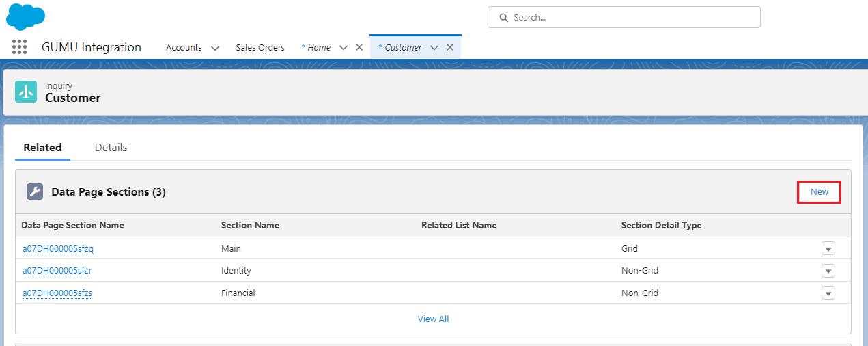The height and width of the screenshot is (346, 868).
Task: Expand the Accounts tab dropdown arrow
Action: click(x=215, y=48)
